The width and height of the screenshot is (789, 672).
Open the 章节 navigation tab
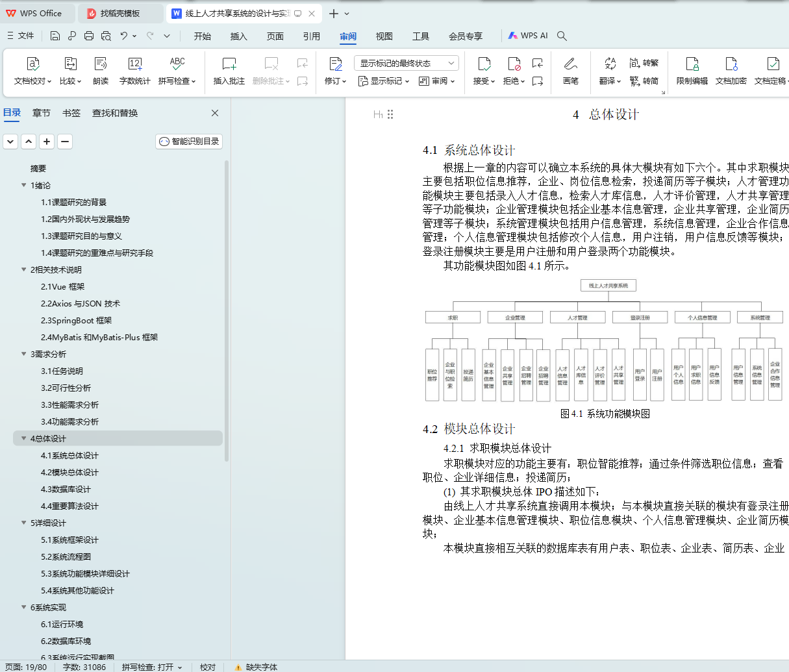tap(42, 113)
